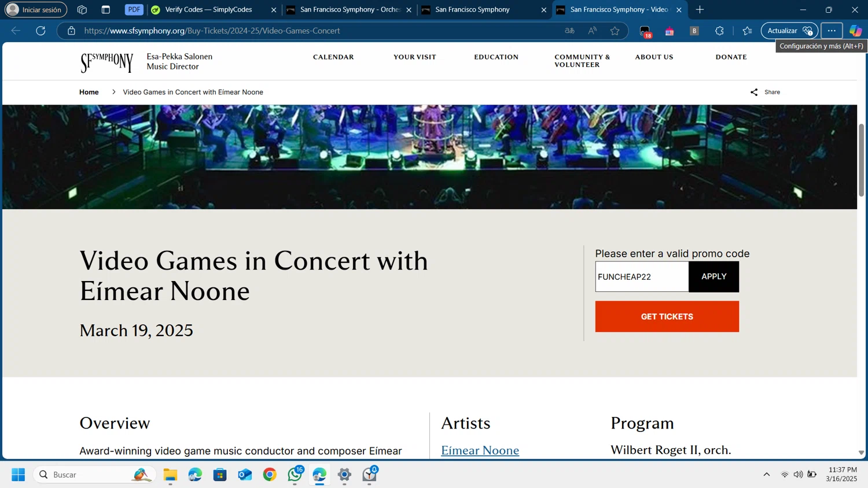Image resolution: width=868 pixels, height=488 pixels.
Task: Open the SF Symphony logo home link
Action: coord(107,62)
